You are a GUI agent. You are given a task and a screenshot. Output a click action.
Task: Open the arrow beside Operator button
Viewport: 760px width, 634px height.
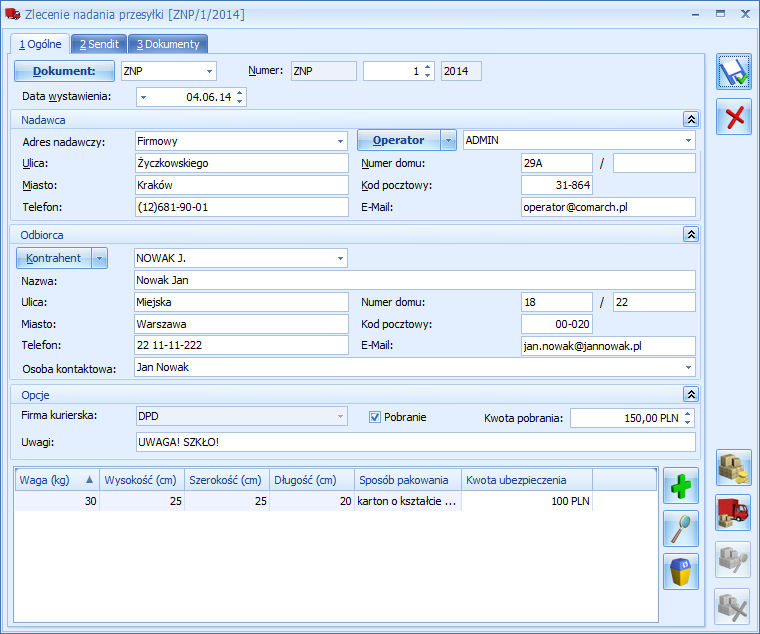point(448,141)
